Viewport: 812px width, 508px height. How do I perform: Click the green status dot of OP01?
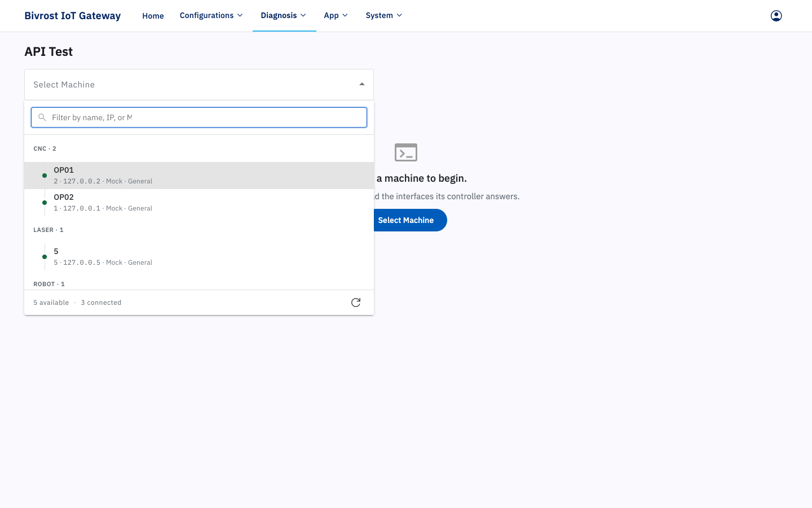tap(45, 176)
